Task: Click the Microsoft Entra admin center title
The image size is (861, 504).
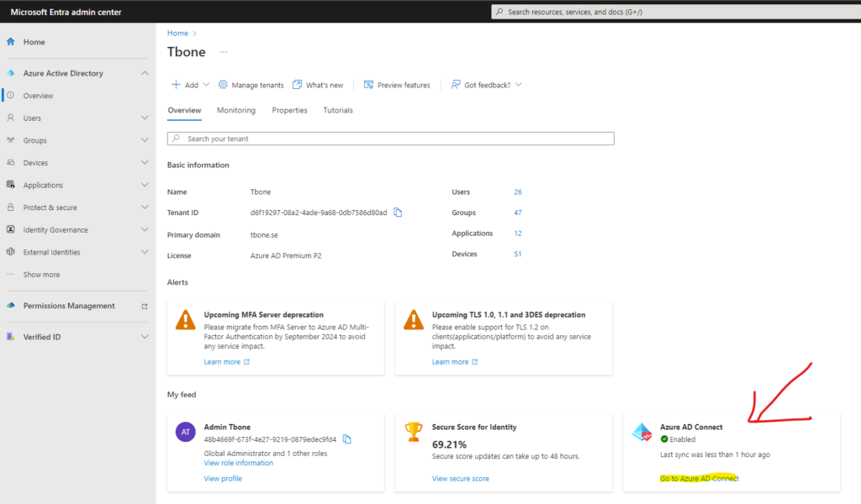Action: [x=66, y=12]
